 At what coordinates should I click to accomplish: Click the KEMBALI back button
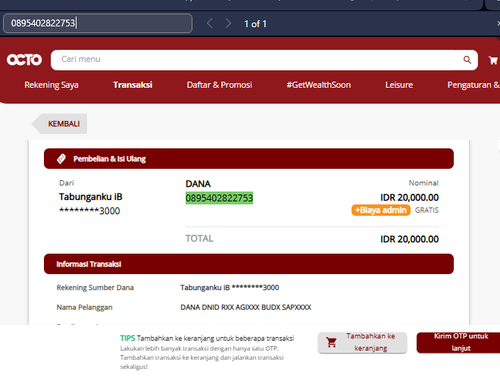coord(60,124)
